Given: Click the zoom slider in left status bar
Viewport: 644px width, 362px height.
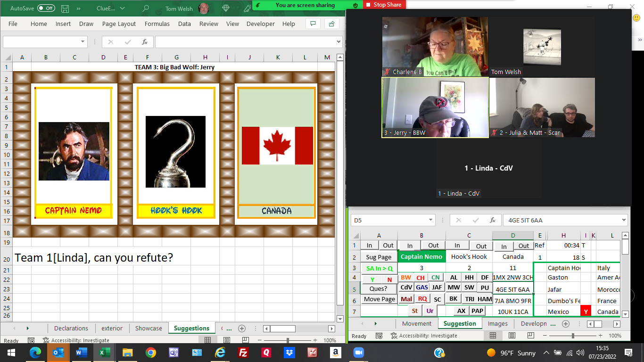Looking at the screenshot, I should [287, 340].
